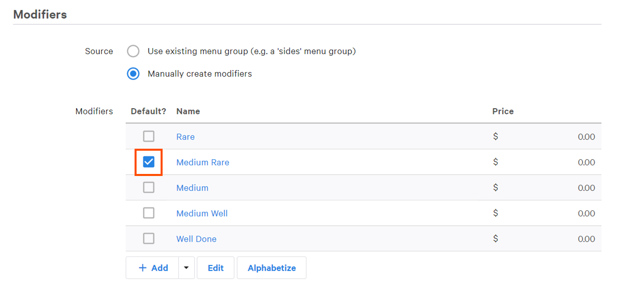Screen dimensions: 644x287
Task: Uncheck the Default box for Medium Rare
Action: (149, 162)
